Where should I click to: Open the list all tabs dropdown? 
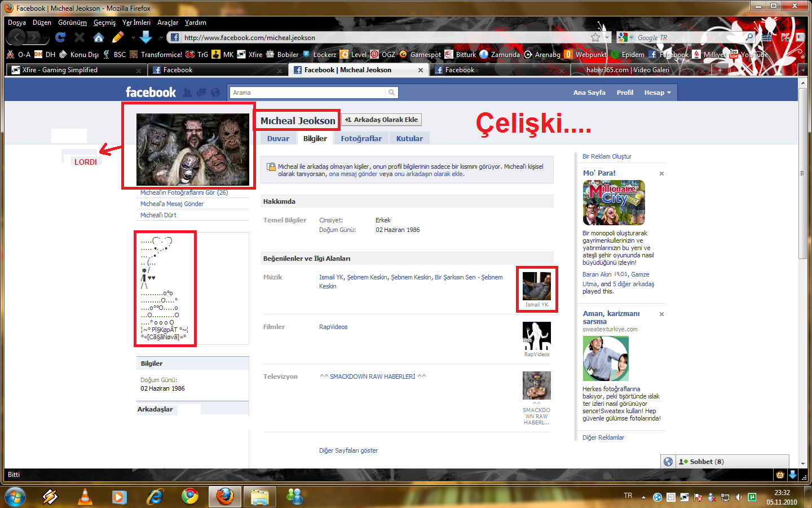[x=803, y=70]
